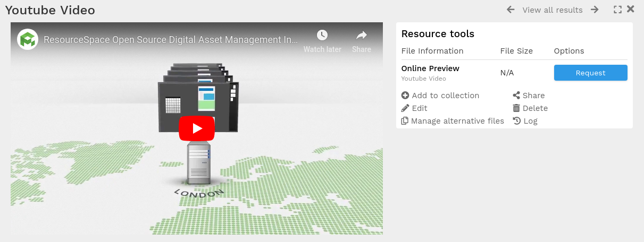This screenshot has height=242, width=644.
Task: Click the Edit link
Action: pos(414,108)
